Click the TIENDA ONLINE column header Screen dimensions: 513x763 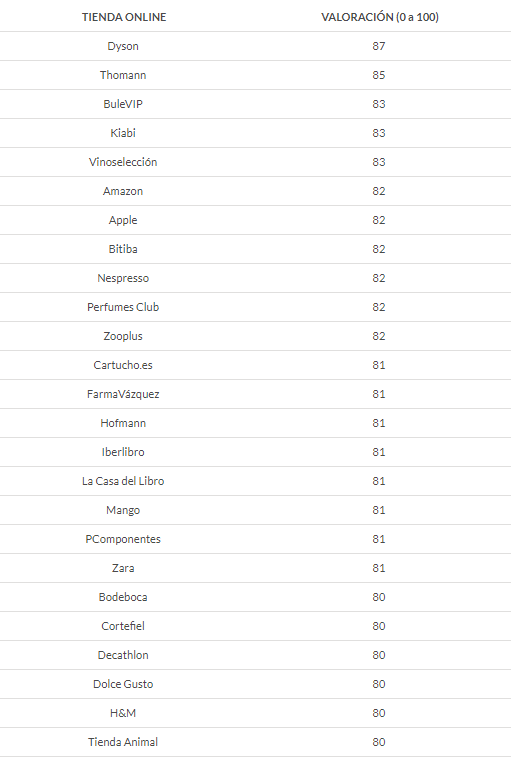coord(124,17)
